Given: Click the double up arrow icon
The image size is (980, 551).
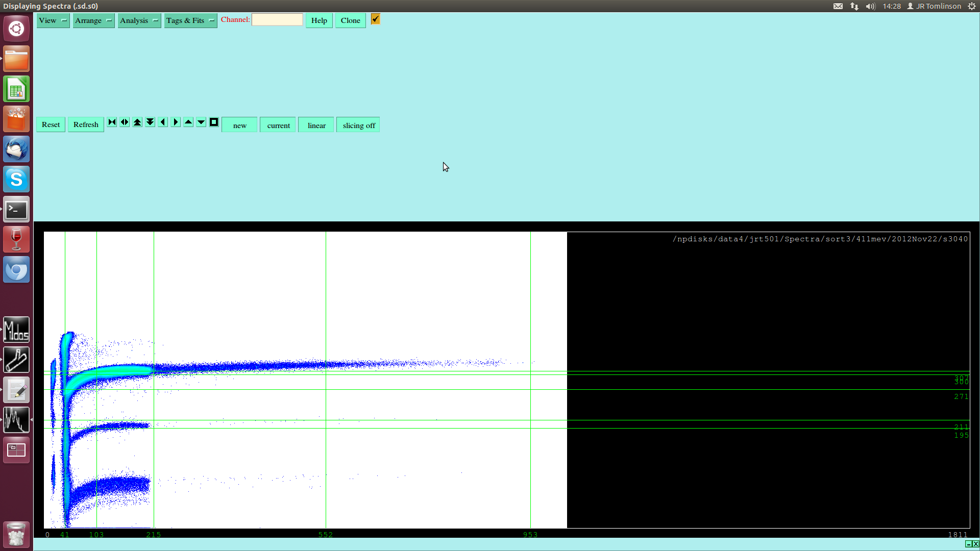Looking at the screenshot, I should coord(137,122).
